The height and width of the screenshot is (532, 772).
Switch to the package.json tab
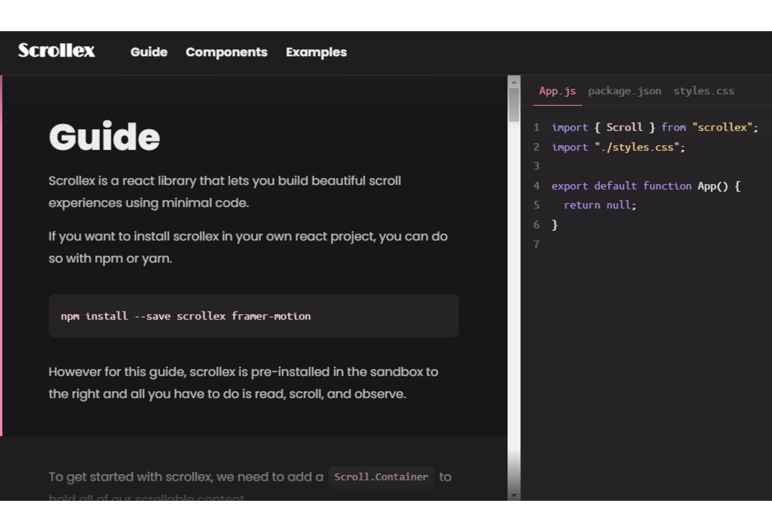coord(624,91)
